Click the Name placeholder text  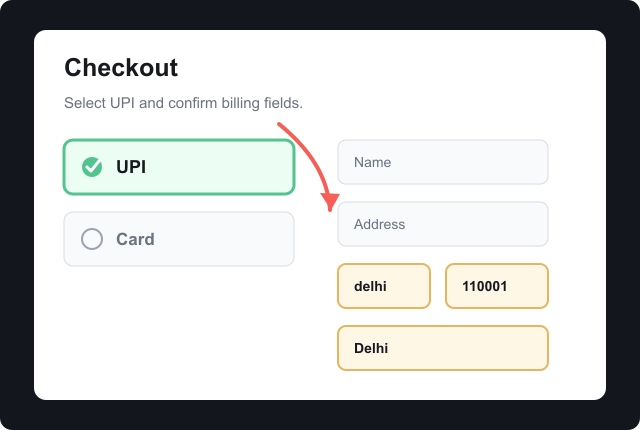pos(373,162)
